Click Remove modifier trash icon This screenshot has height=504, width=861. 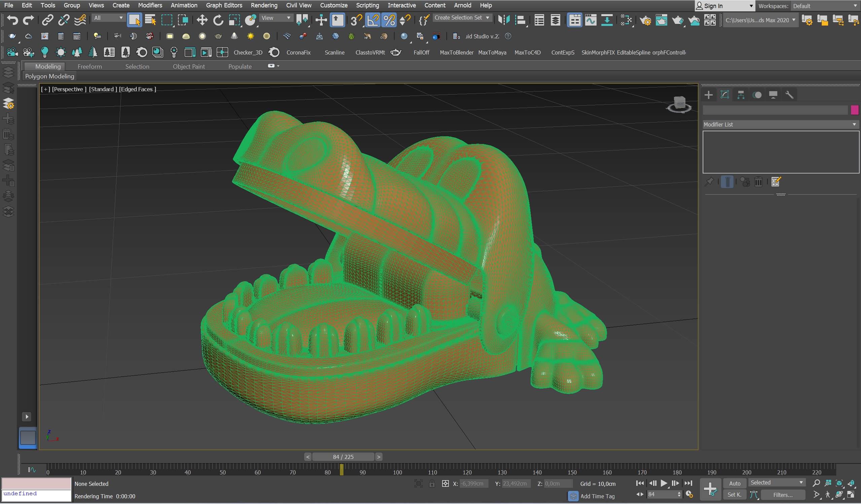[758, 182]
